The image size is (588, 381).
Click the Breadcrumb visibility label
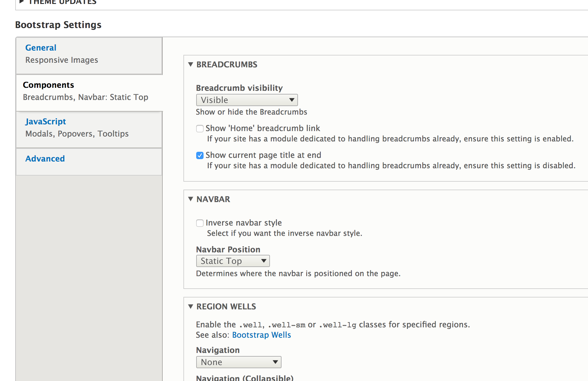coord(239,88)
